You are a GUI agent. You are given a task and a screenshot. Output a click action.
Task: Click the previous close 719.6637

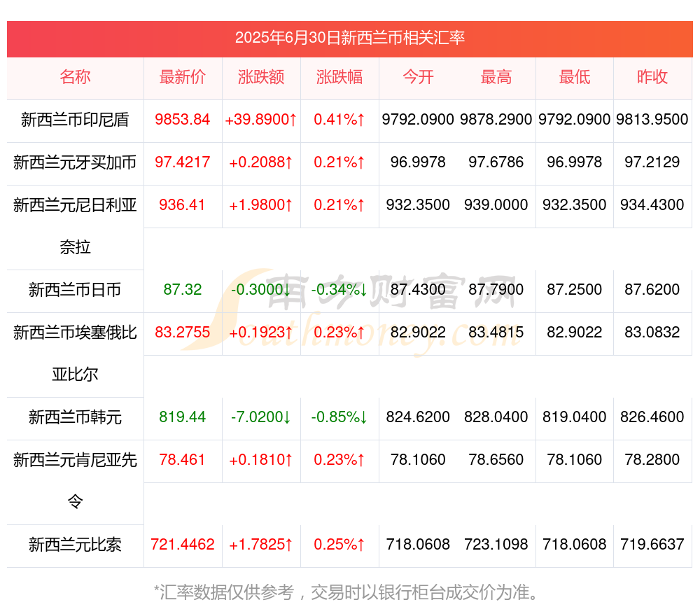click(x=652, y=545)
